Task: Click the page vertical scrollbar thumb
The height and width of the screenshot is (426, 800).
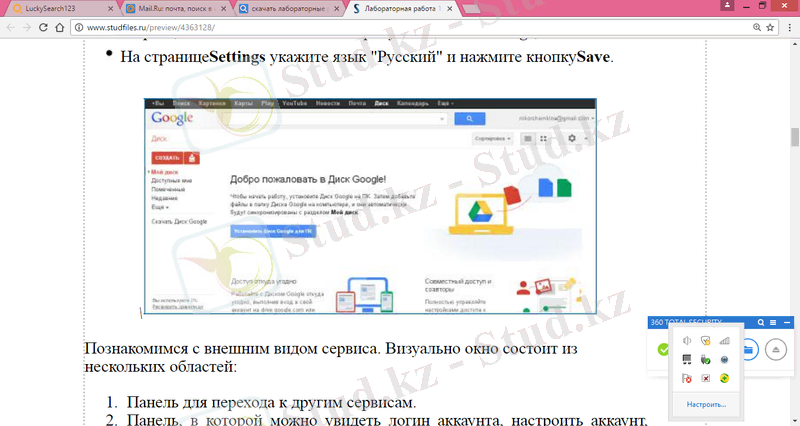Action: point(794,137)
